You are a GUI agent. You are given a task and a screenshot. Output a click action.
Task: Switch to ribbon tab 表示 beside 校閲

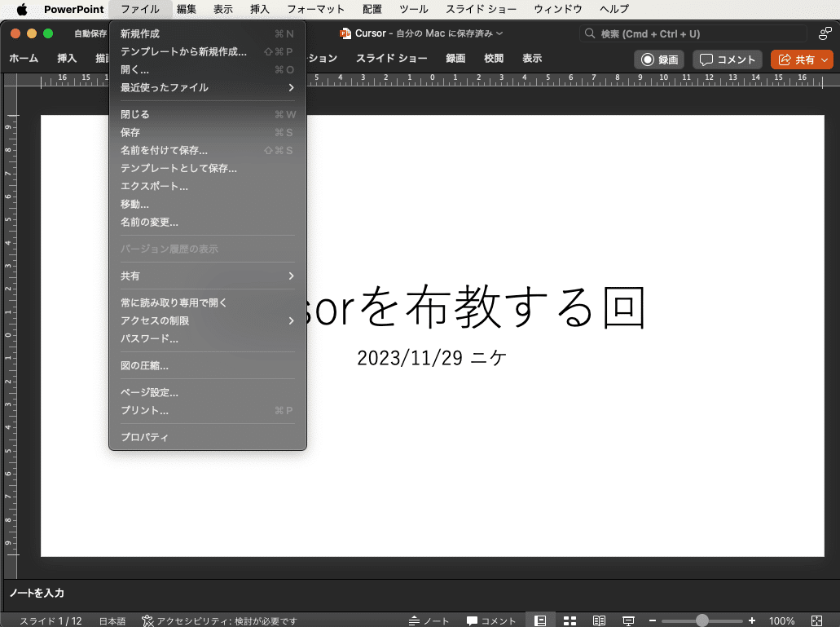532,59
